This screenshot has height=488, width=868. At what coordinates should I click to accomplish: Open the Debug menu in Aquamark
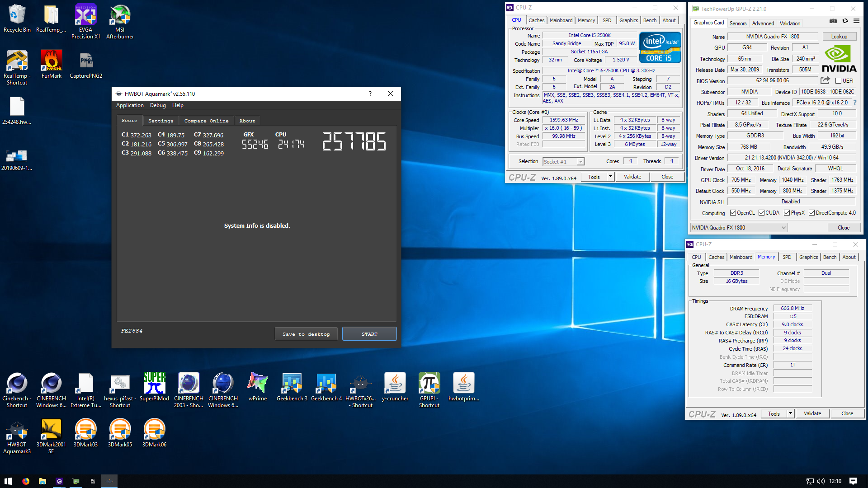pyautogui.click(x=158, y=105)
